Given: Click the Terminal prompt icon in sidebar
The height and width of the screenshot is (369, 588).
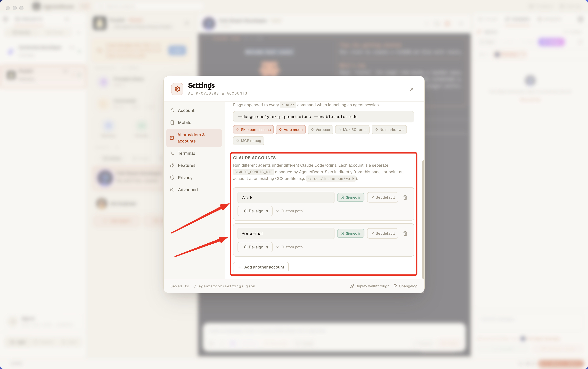Looking at the screenshot, I should point(172,153).
